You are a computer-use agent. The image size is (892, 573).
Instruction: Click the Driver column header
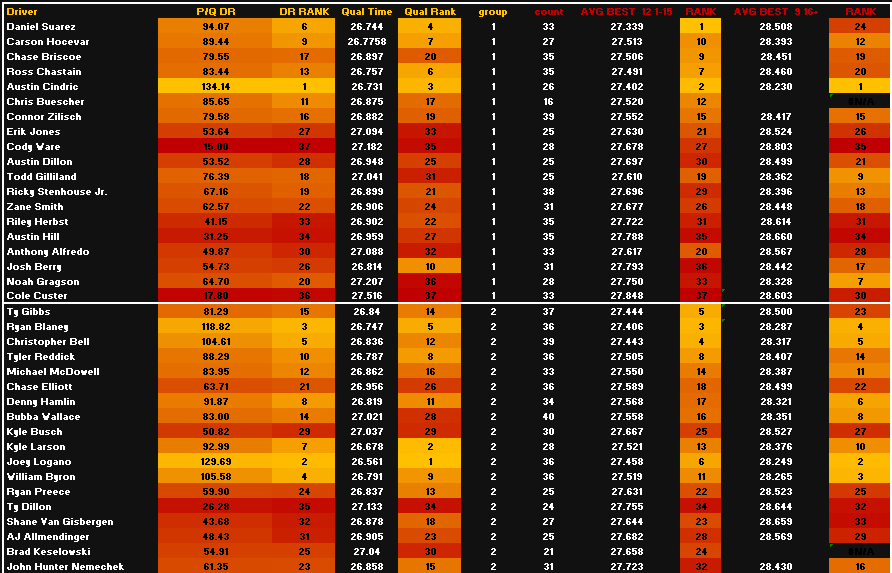click(x=22, y=11)
